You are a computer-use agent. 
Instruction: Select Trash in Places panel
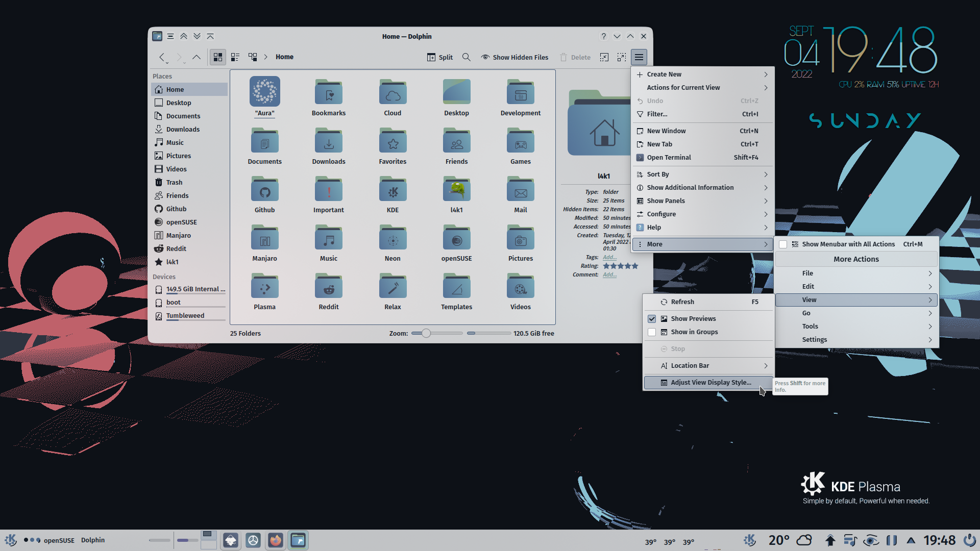click(189, 183)
